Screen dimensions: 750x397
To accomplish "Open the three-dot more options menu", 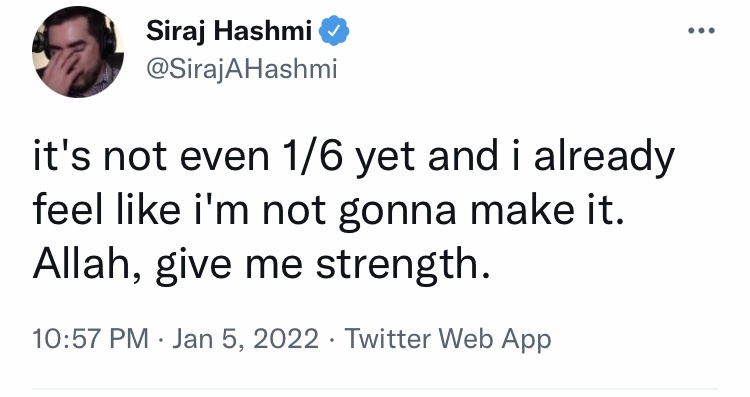I will [x=701, y=31].
